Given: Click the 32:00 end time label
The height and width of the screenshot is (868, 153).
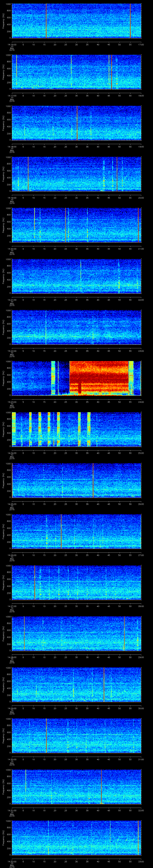Looking at the screenshot, I should pyautogui.click(x=141, y=810).
